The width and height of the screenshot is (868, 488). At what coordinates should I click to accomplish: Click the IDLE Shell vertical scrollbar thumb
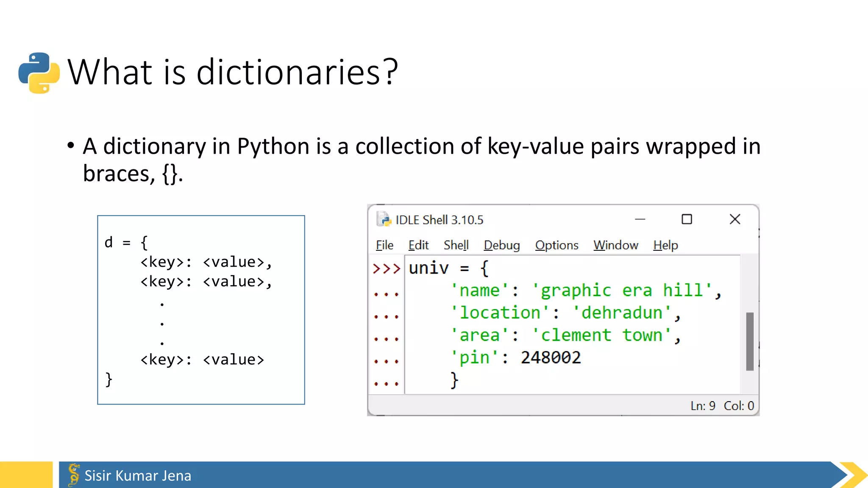[x=750, y=341]
